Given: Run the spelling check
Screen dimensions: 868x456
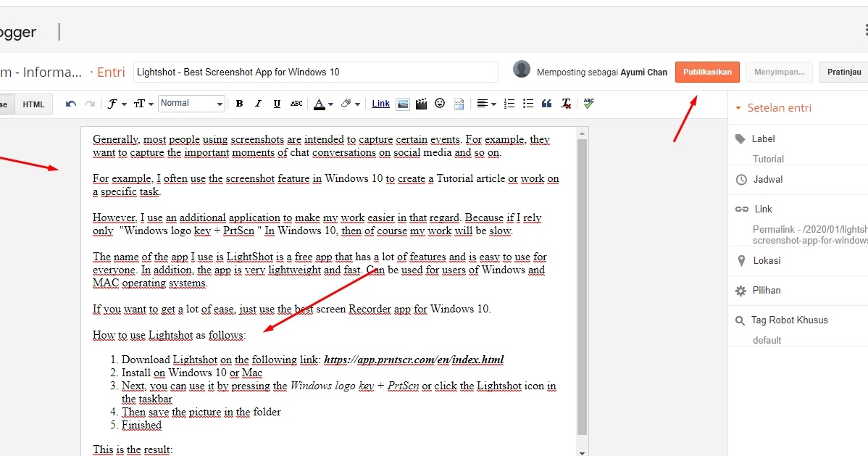Looking at the screenshot, I should pos(589,103).
